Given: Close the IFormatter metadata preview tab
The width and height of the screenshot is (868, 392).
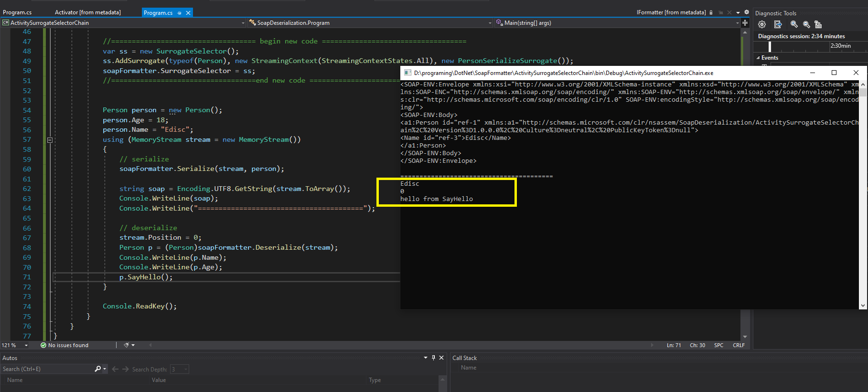Looking at the screenshot, I should click(x=729, y=12).
